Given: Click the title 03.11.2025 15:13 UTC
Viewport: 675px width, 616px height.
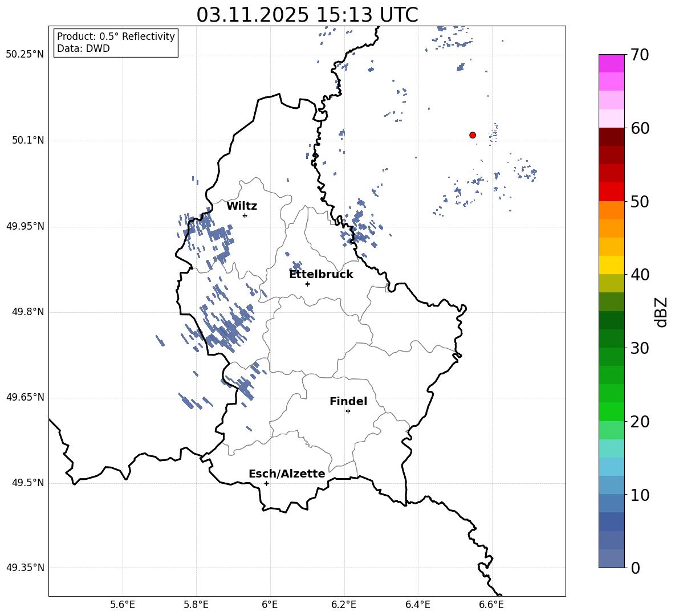Looking at the screenshot, I should (x=307, y=15).
